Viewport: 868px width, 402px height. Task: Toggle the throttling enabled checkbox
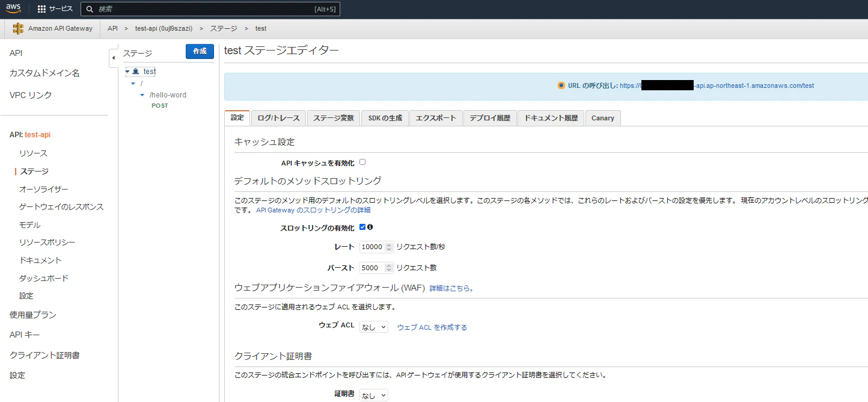(x=362, y=227)
